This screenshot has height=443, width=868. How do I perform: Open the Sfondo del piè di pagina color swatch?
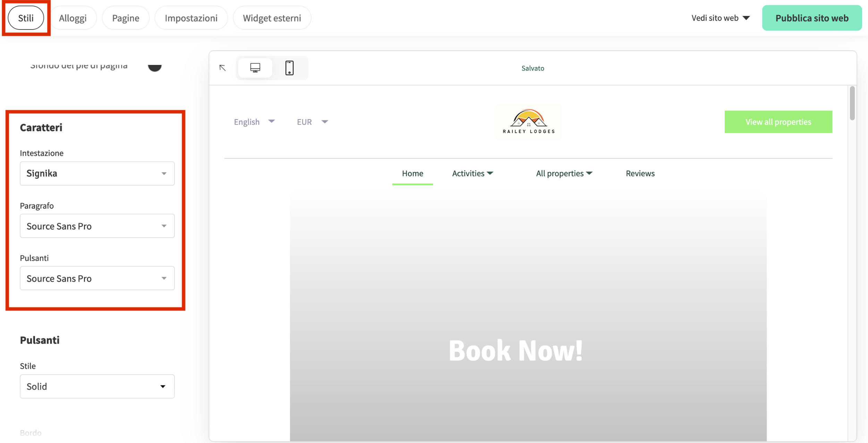click(x=155, y=66)
